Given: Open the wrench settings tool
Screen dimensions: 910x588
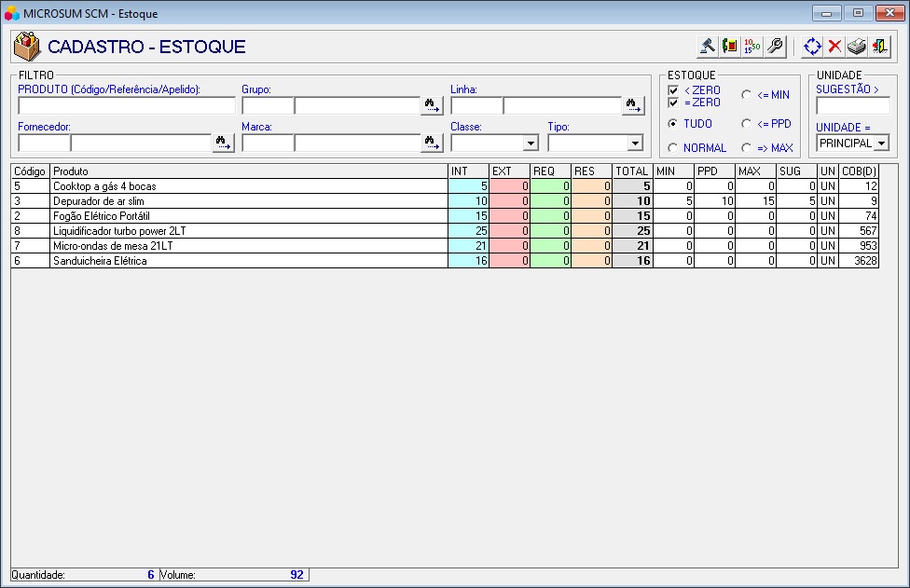Looking at the screenshot, I should (x=775, y=46).
